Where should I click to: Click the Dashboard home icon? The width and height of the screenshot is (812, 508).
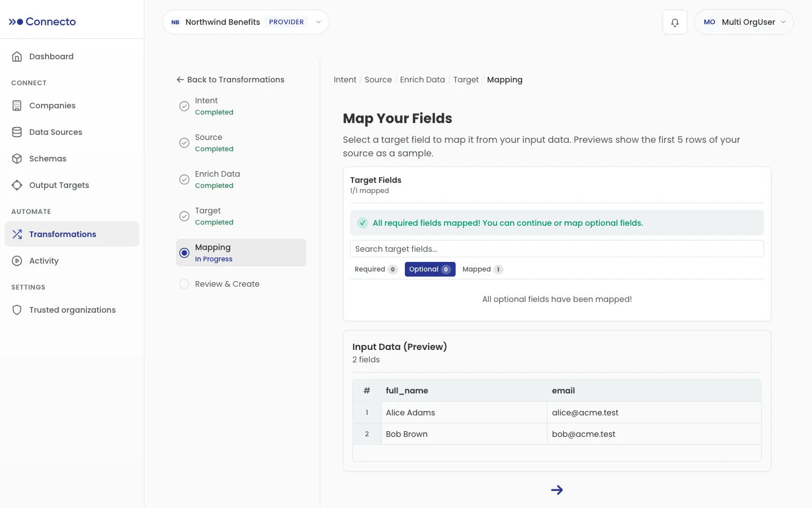pyautogui.click(x=17, y=56)
